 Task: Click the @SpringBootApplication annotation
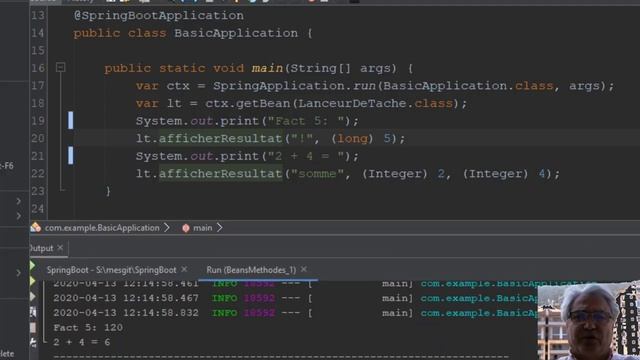coord(158,16)
